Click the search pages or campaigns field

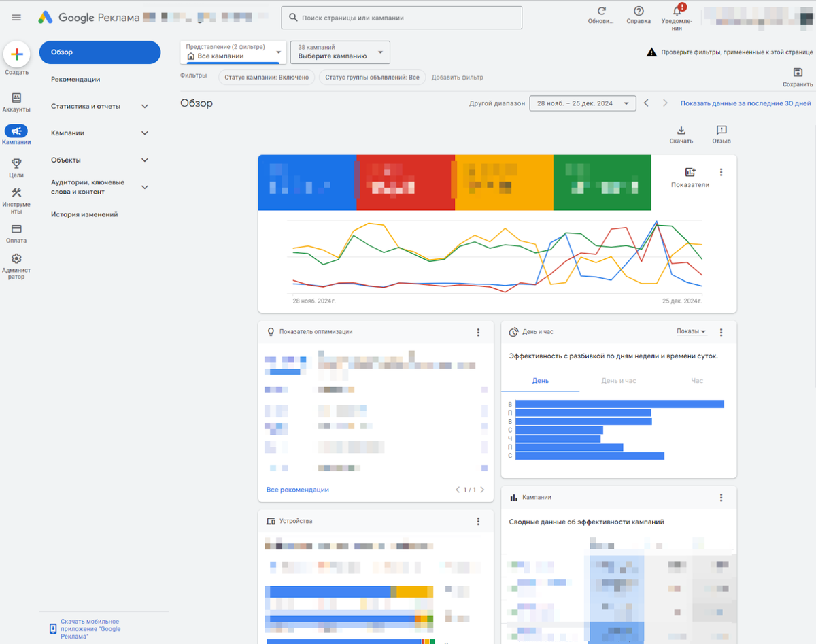tap(402, 18)
